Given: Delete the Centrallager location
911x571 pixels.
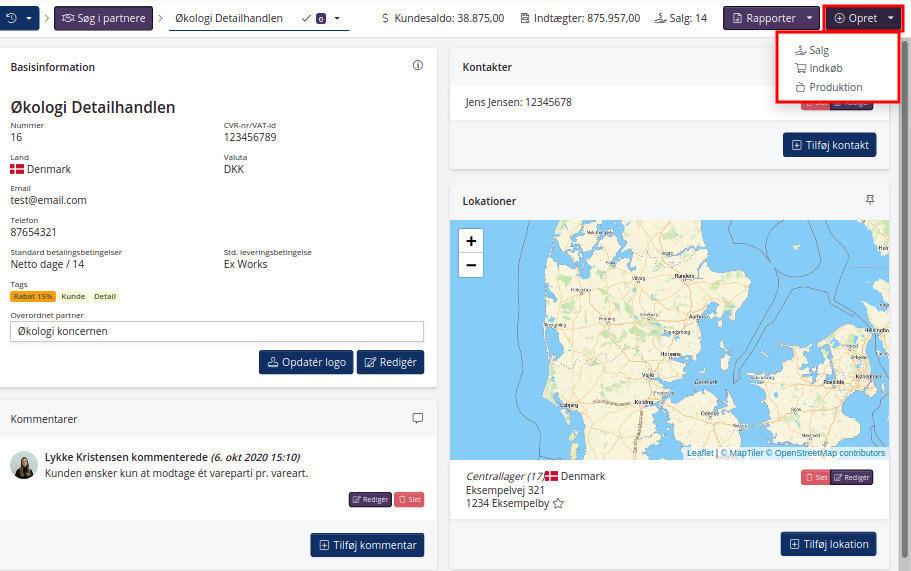Looking at the screenshot, I should 815,477.
